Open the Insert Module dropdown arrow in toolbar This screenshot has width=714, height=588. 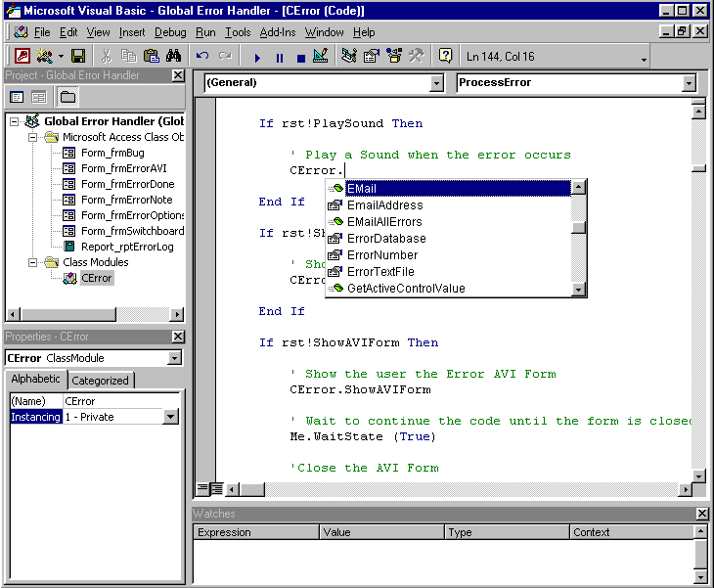click(x=61, y=57)
